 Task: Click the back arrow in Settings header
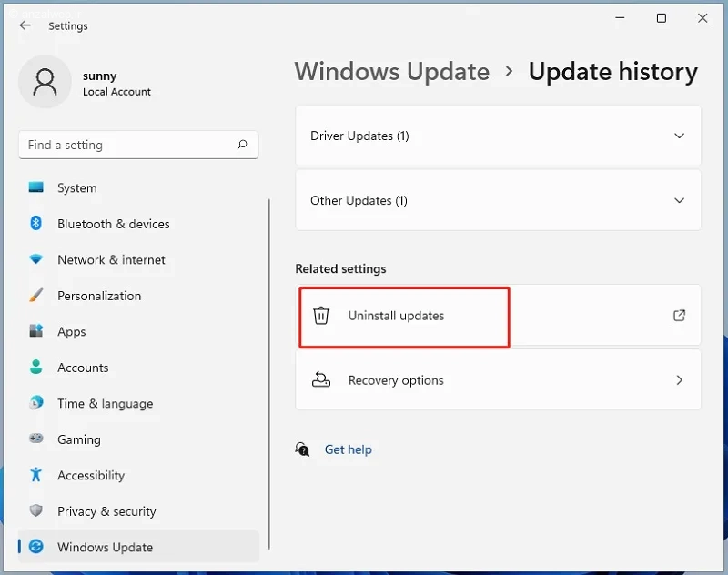[25, 26]
